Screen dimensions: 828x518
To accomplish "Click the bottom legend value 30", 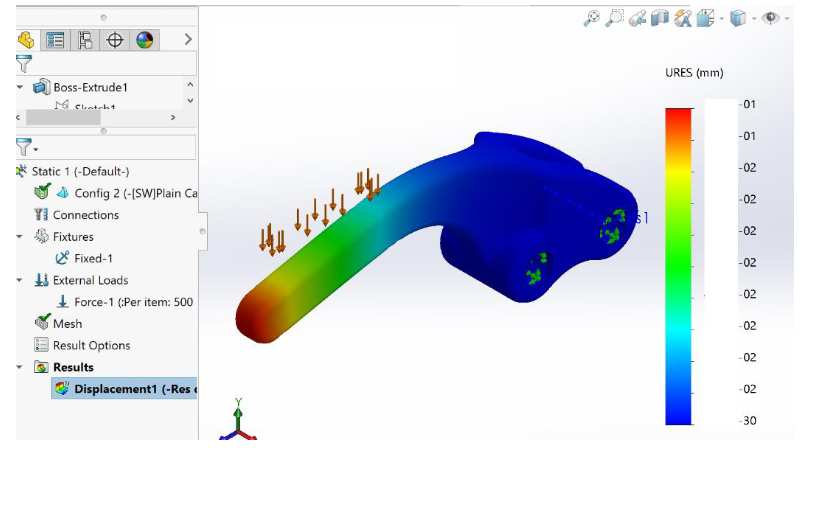I will coord(748,421).
